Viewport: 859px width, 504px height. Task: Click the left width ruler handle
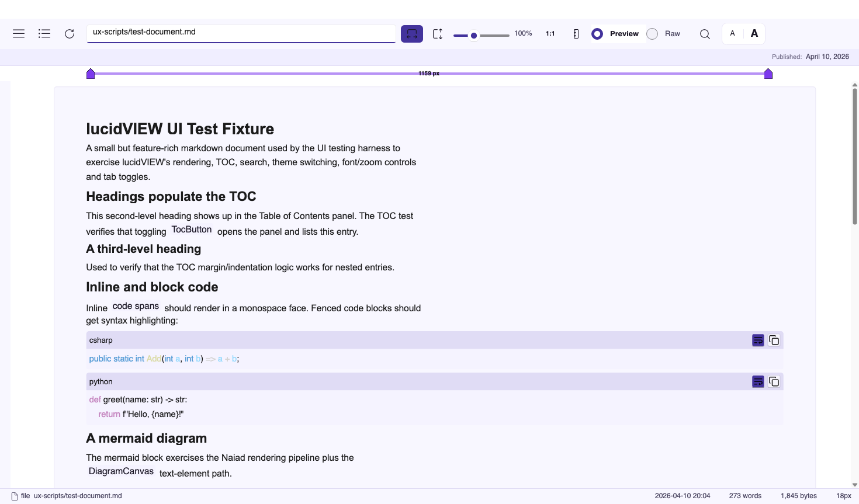tap(91, 74)
